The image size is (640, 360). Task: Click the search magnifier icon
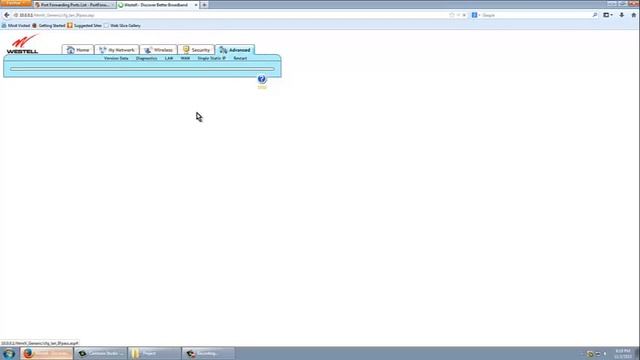(595, 15)
